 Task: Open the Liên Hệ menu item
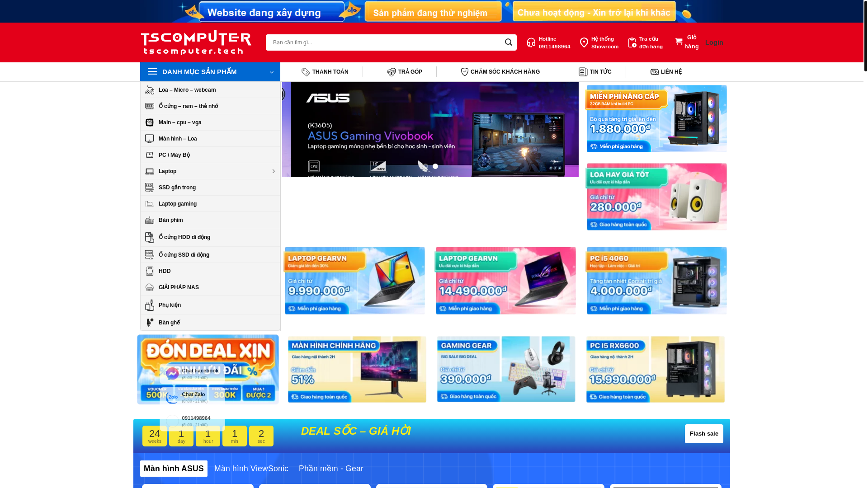666,72
